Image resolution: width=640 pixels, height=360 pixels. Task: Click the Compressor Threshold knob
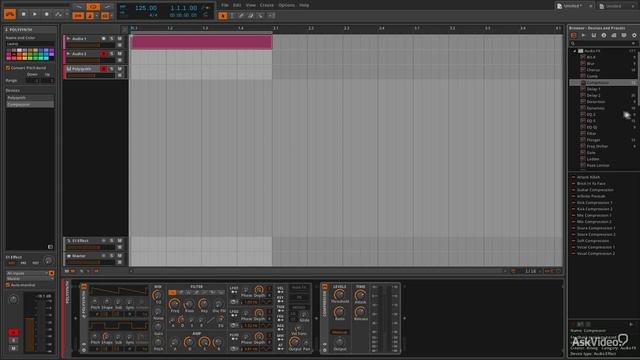(339, 295)
